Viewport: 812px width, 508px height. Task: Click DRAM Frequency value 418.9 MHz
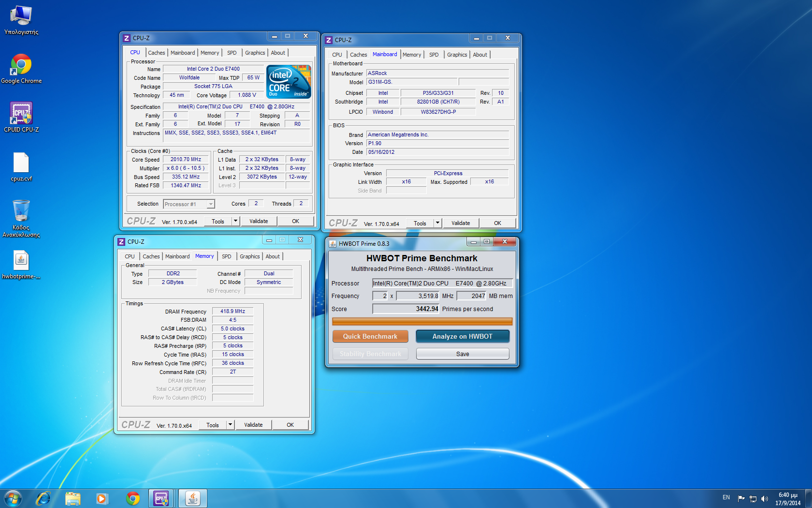pos(232,311)
